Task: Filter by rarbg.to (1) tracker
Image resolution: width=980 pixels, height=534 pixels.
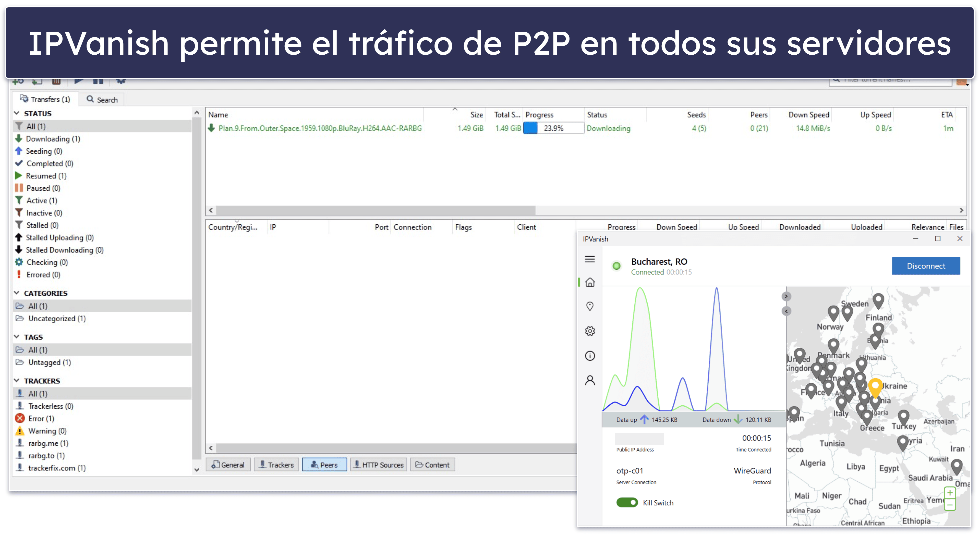Action: pyautogui.click(x=102, y=456)
